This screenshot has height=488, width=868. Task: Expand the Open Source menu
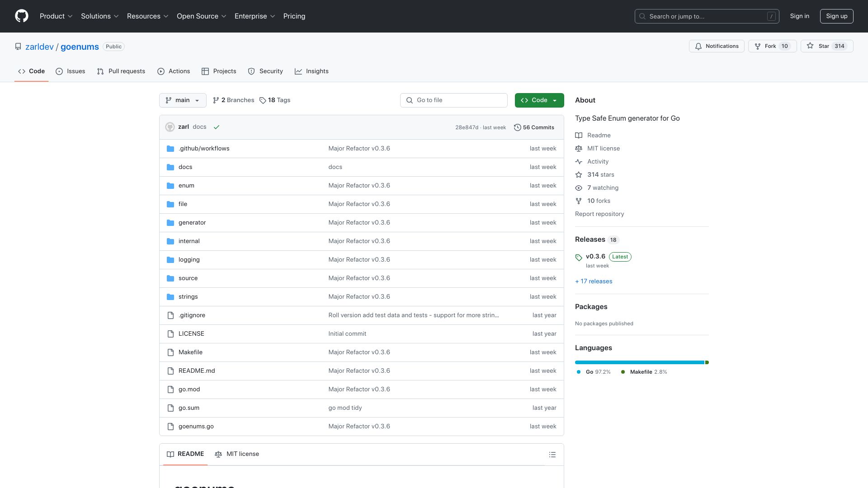202,16
